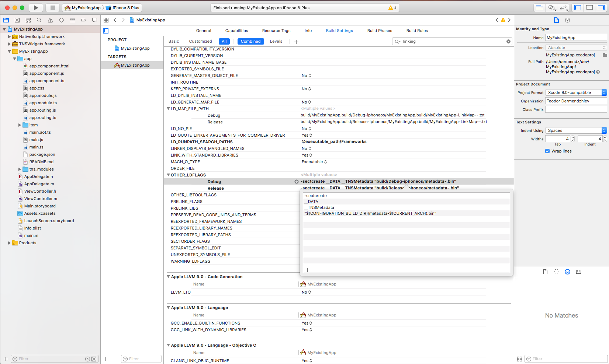This screenshot has height=364, width=609.
Task: Hide the project and targets list
Action: 106,31
